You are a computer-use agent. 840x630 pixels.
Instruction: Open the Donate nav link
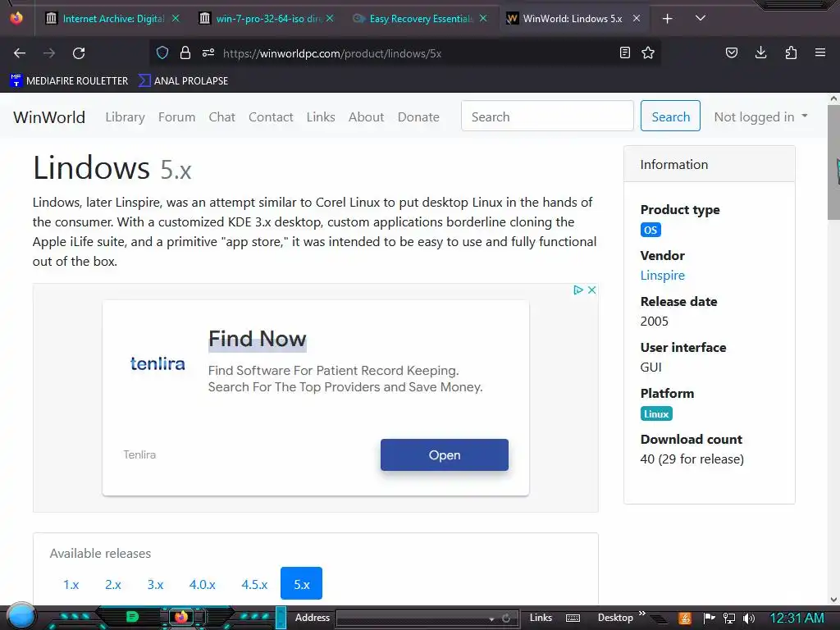click(x=418, y=116)
